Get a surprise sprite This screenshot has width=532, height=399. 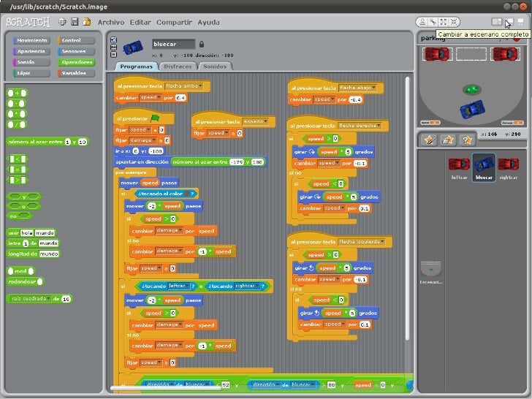pyautogui.click(x=467, y=140)
